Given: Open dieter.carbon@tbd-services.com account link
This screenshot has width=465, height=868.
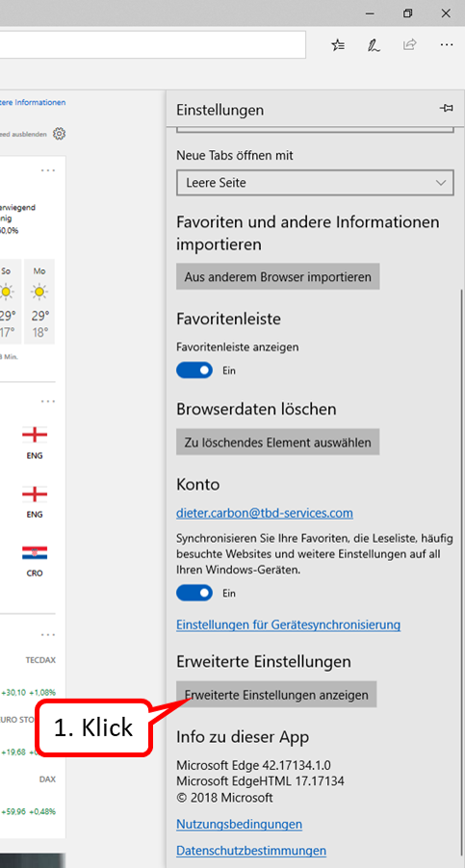Looking at the screenshot, I should tap(265, 513).
